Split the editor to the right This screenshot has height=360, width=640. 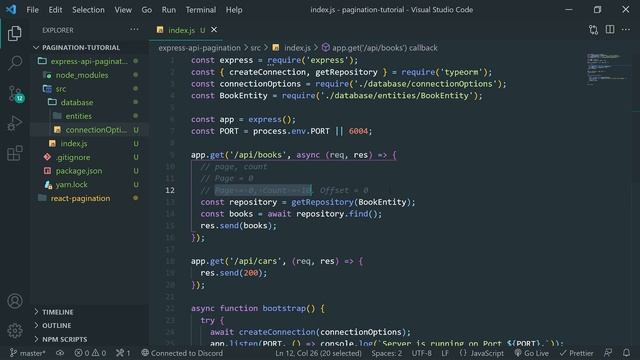tap(610, 29)
